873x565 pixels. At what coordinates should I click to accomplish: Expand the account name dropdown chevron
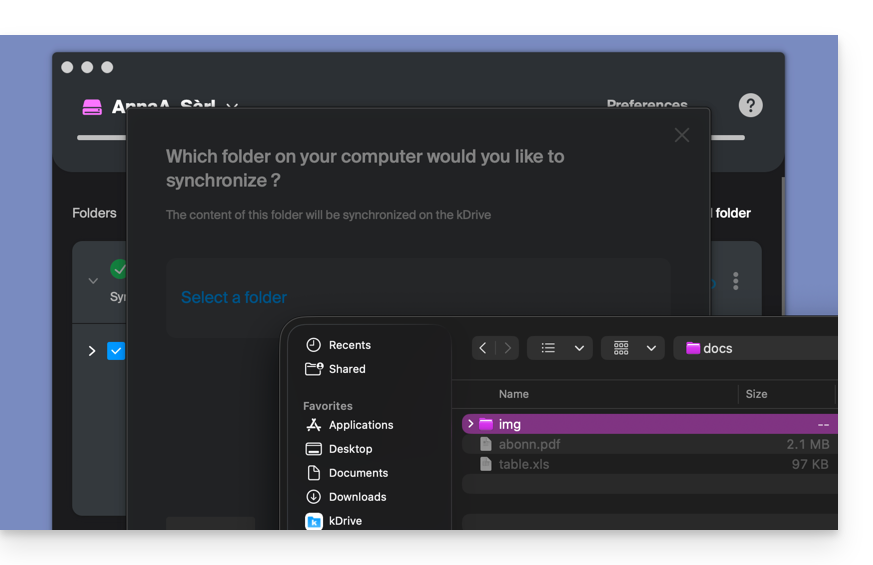[232, 107]
